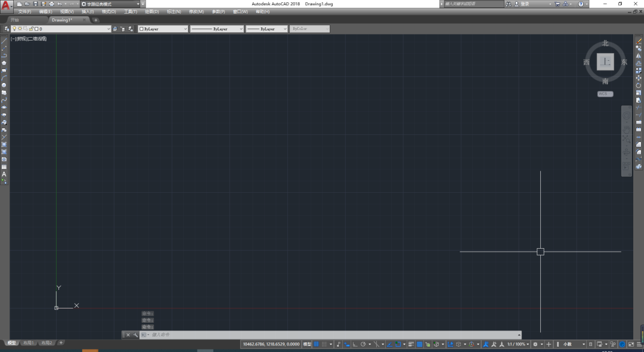644x352 pixels.
Task: Switch to the 布局1 layout tab
Action: (x=29, y=343)
